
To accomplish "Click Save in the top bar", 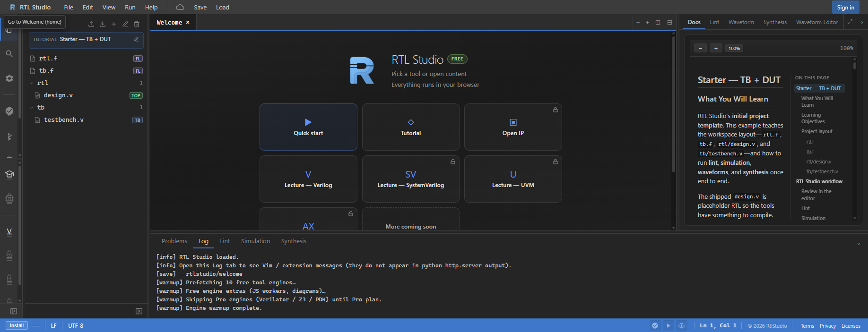I will (200, 7).
